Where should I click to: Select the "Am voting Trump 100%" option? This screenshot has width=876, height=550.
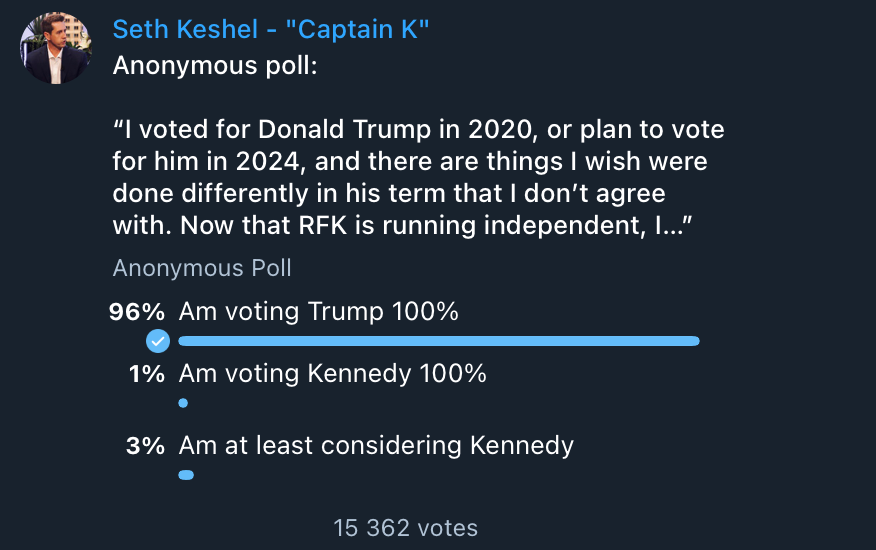(x=318, y=312)
